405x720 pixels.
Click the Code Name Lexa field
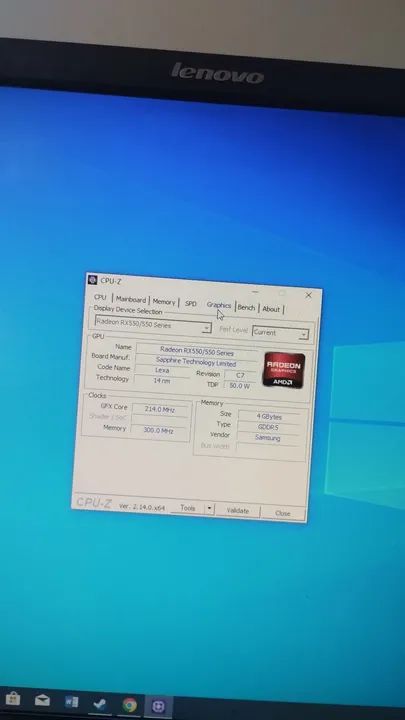pyautogui.click(x=162, y=370)
